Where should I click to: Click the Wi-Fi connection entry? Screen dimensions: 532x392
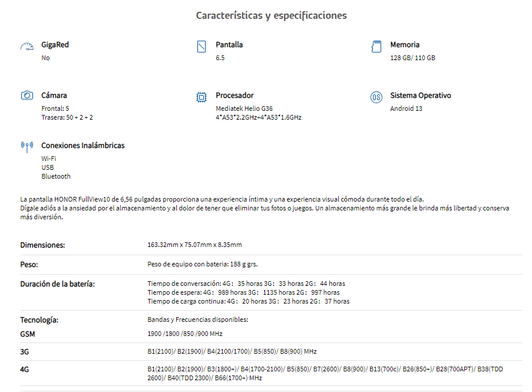tap(49, 159)
